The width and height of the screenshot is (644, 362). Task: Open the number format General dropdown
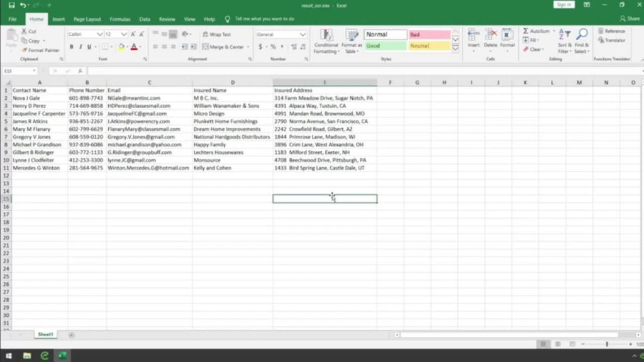(303, 35)
